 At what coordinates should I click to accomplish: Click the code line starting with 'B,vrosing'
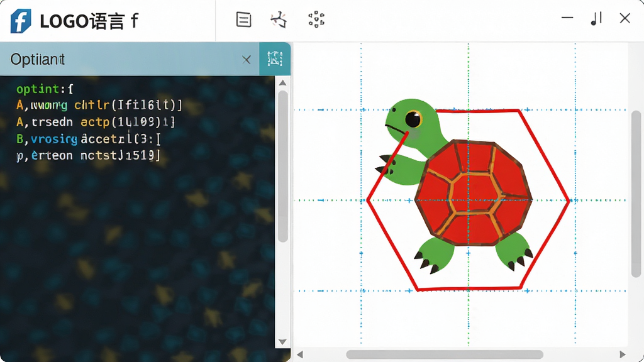(89, 139)
